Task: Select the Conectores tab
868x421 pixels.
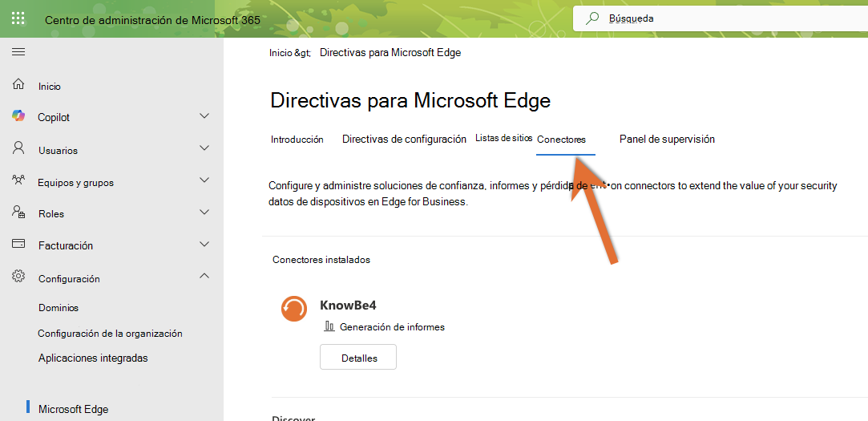Action: tap(561, 140)
